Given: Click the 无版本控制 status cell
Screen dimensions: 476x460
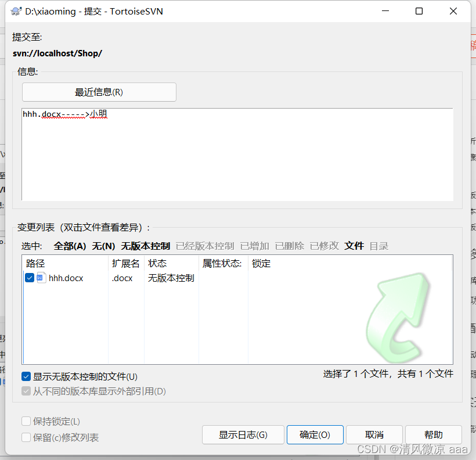Looking at the screenshot, I should pyautogui.click(x=171, y=278).
